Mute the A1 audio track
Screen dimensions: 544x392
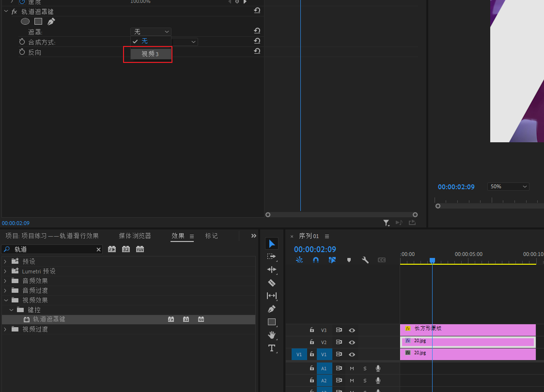352,368
